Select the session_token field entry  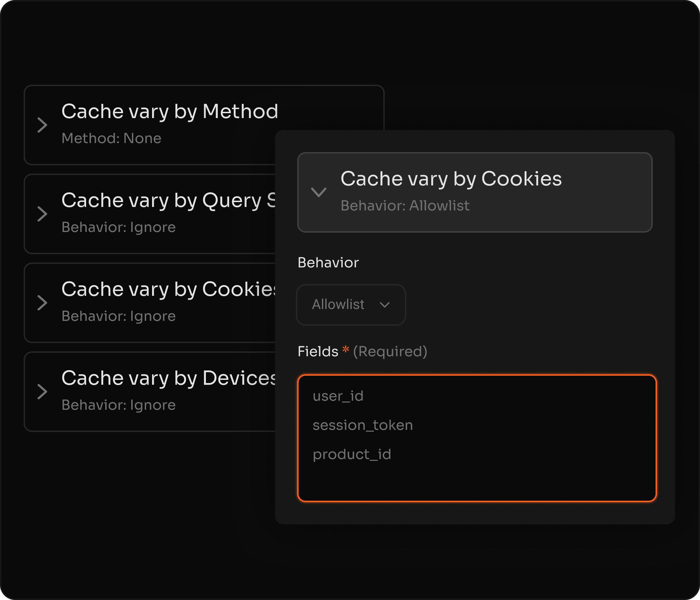(x=362, y=425)
